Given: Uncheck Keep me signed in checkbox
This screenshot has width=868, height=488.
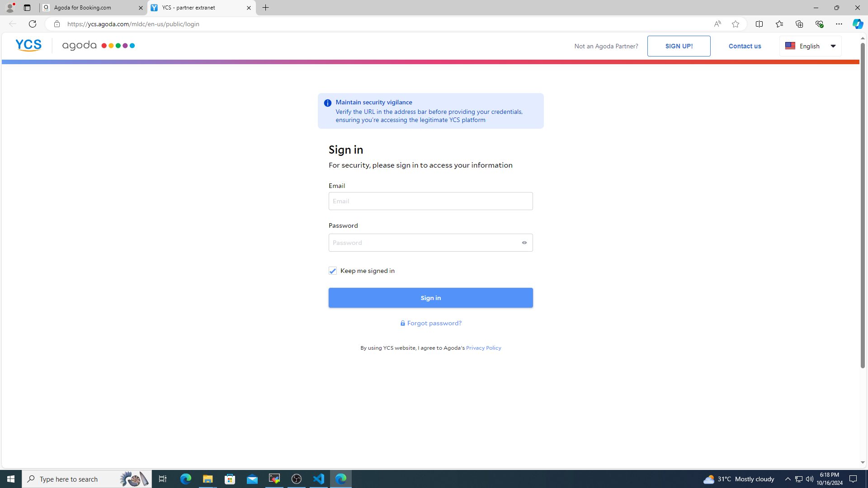Looking at the screenshot, I should [332, 271].
